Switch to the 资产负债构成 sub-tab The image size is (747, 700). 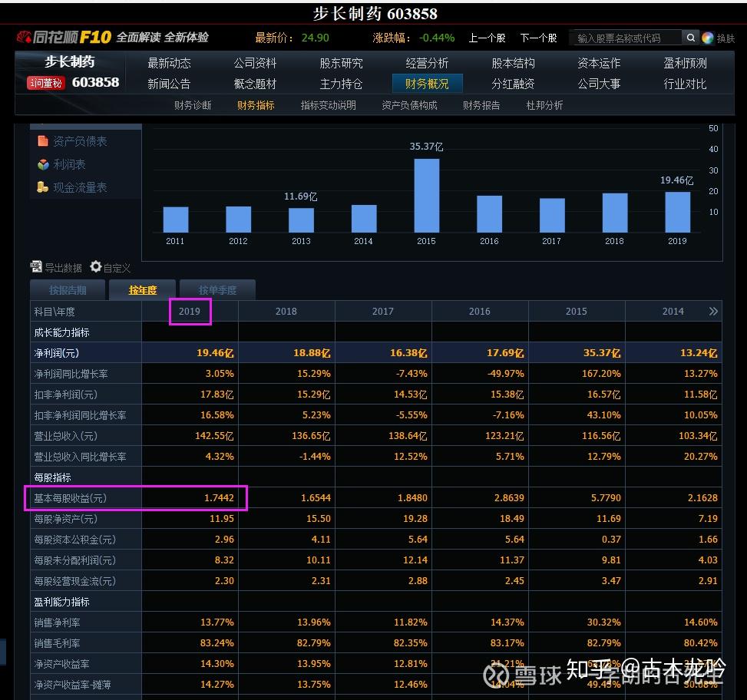409,105
